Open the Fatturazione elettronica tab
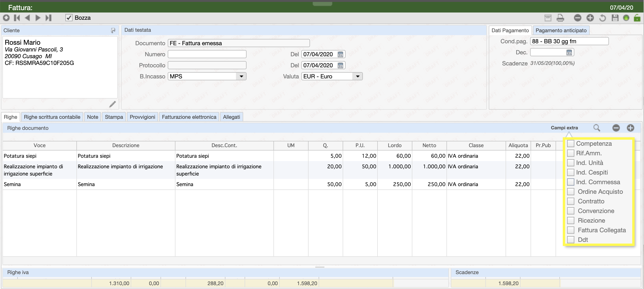 (189, 117)
